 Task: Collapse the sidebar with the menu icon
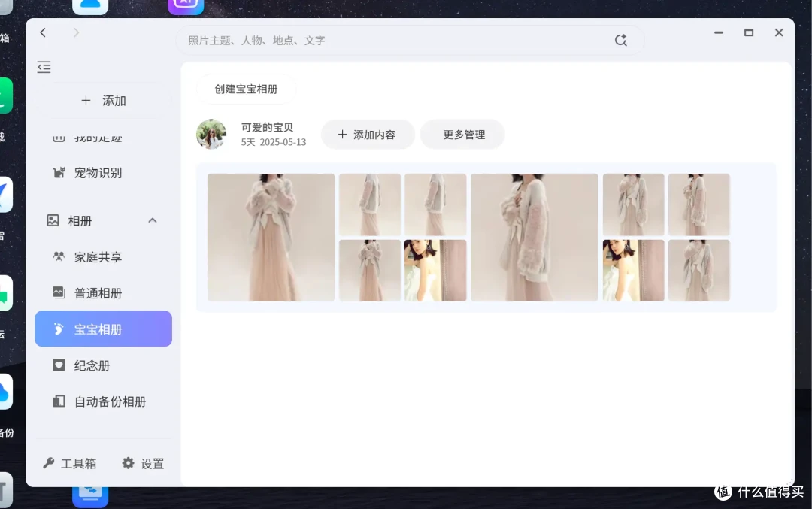44,67
